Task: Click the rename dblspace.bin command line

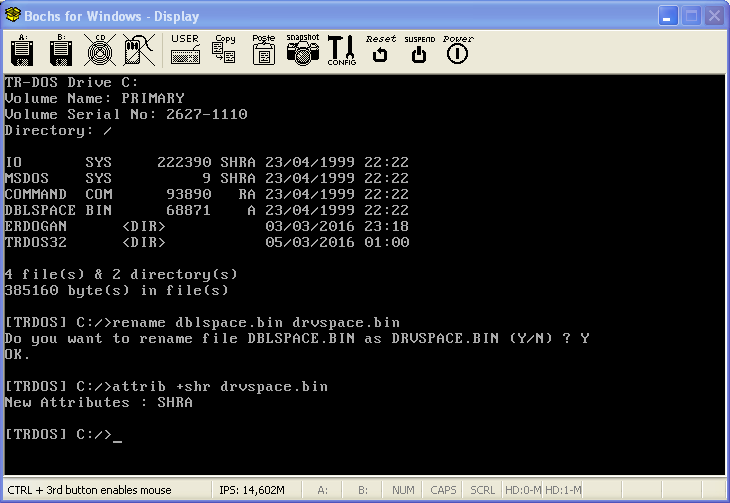Action: [202, 323]
